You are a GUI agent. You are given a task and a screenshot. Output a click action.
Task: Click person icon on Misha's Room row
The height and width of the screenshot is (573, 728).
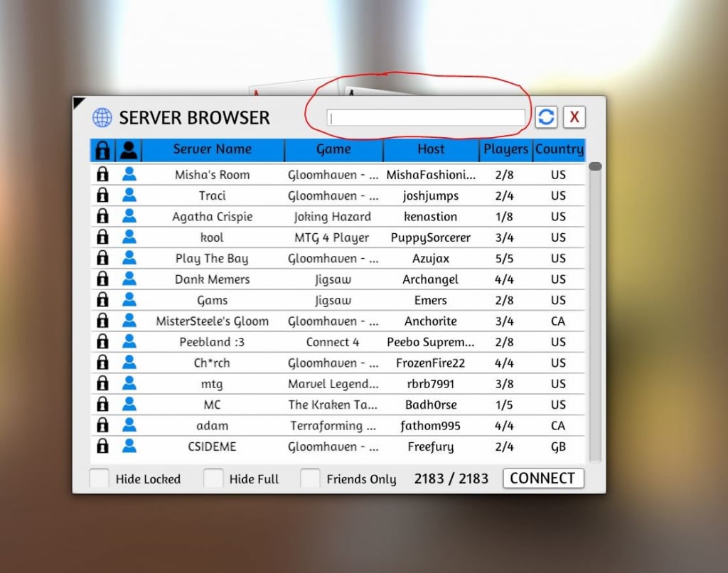point(129,174)
